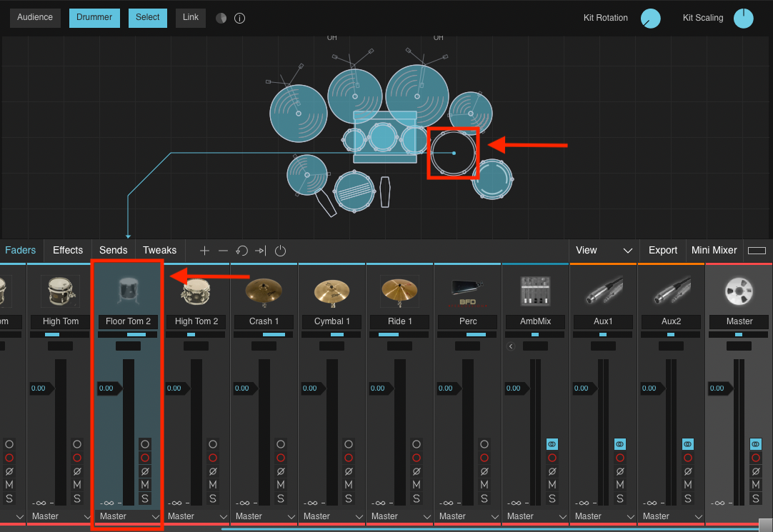Select the Perc cowbell image
Image resolution: width=773 pixels, height=532 pixels.
(467, 293)
